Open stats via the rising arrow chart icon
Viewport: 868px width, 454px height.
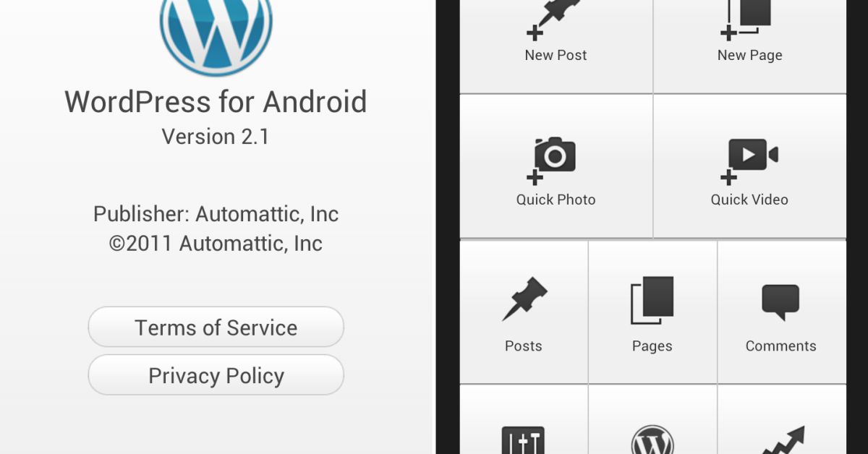pos(783,440)
